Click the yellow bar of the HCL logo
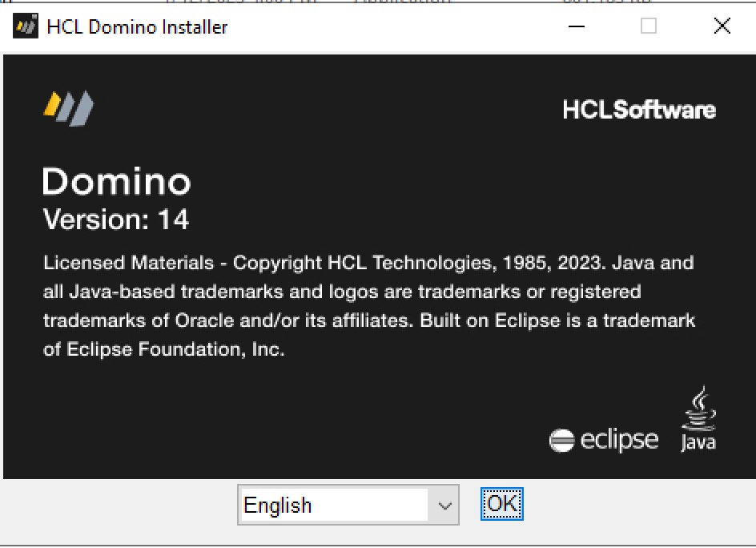 (x=50, y=103)
